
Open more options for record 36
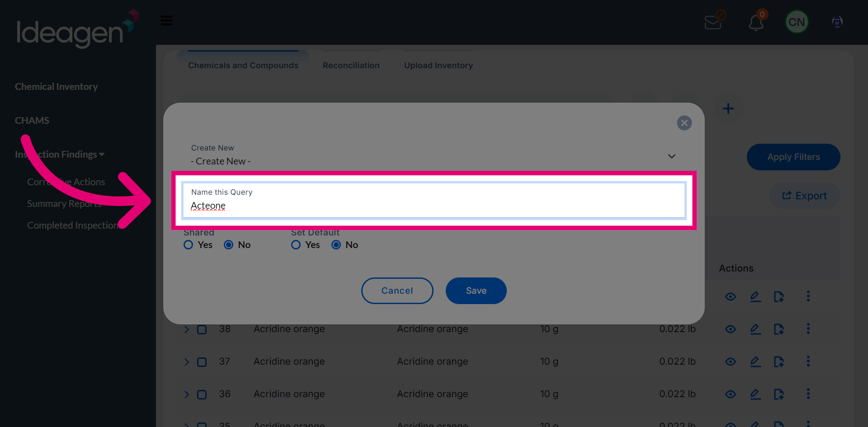[x=808, y=394]
